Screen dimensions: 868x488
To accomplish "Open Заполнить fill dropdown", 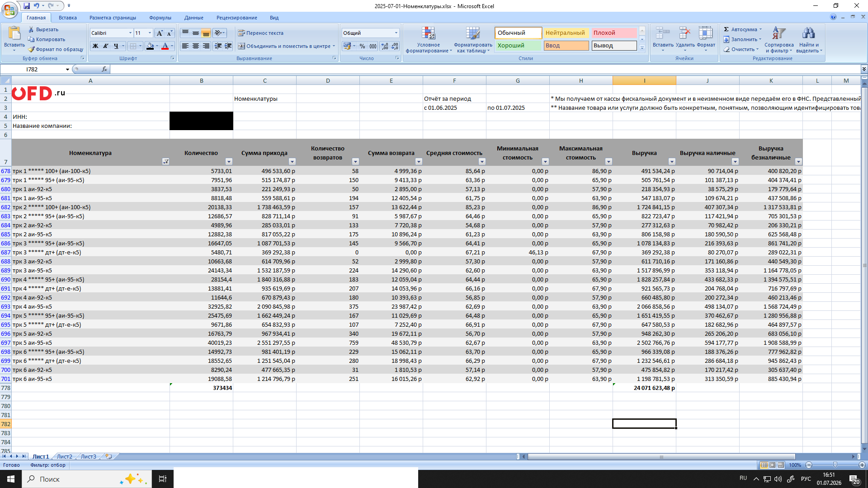I will 741,39.
